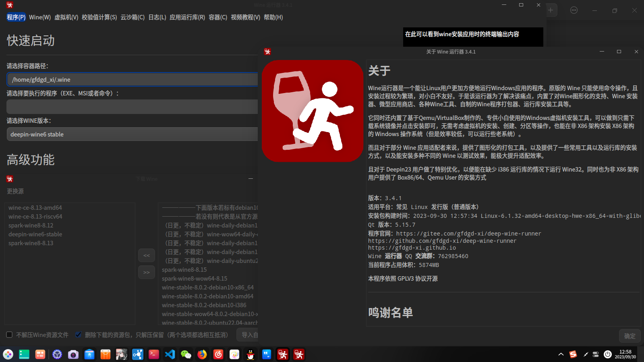Click the new tab plus button in background window

click(551, 10)
